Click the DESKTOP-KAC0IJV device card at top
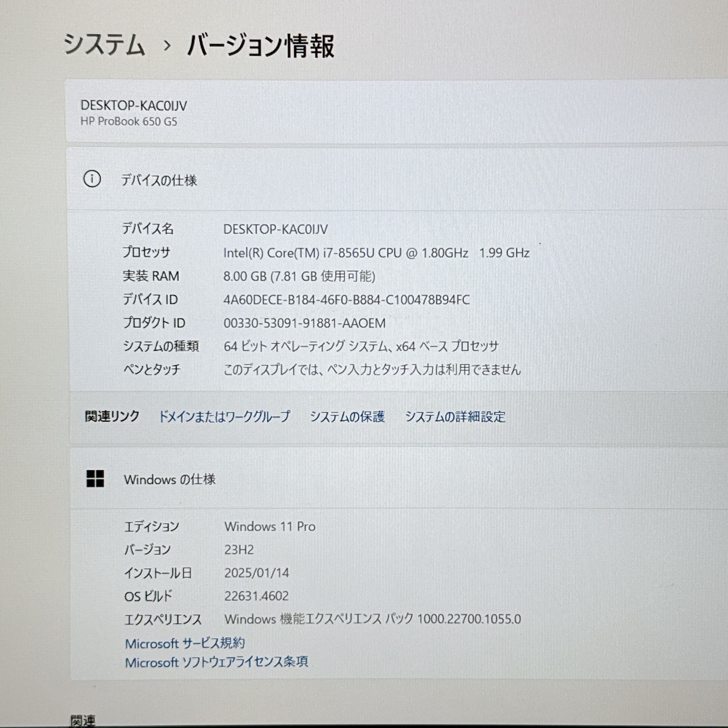The height and width of the screenshot is (728, 728). tap(134, 106)
